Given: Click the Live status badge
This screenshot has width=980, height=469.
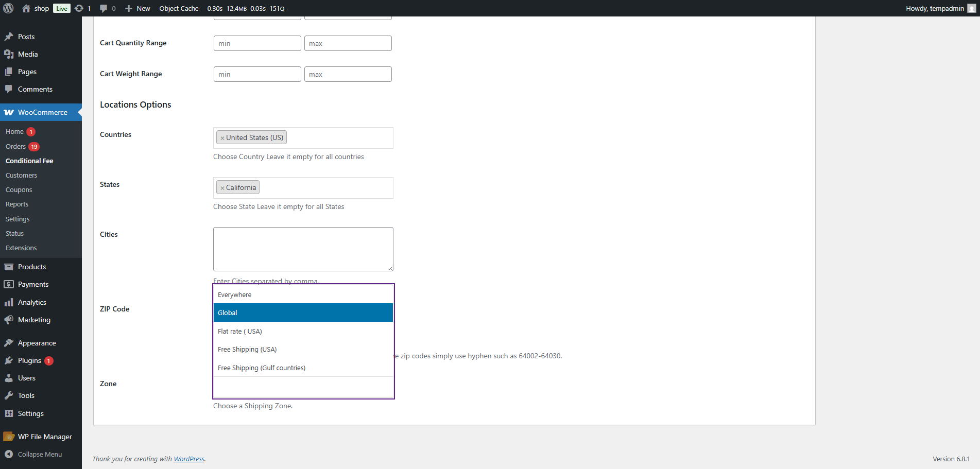Looking at the screenshot, I should pyautogui.click(x=62, y=8).
